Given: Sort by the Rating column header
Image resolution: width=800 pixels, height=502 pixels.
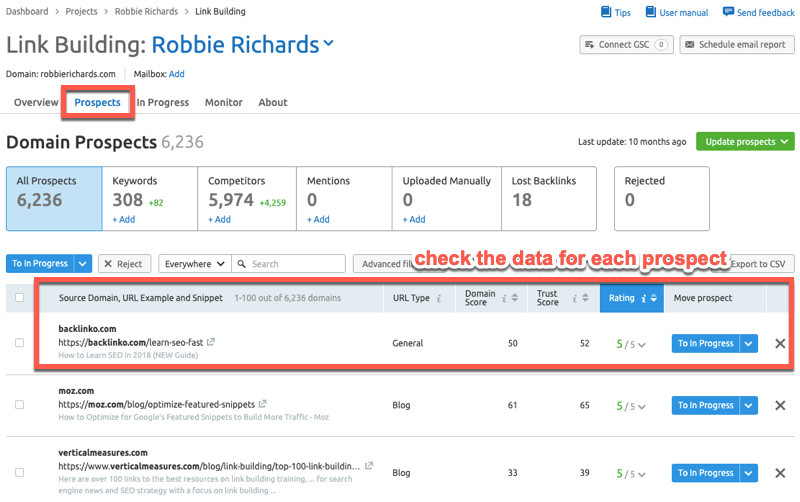Looking at the screenshot, I should pos(622,298).
